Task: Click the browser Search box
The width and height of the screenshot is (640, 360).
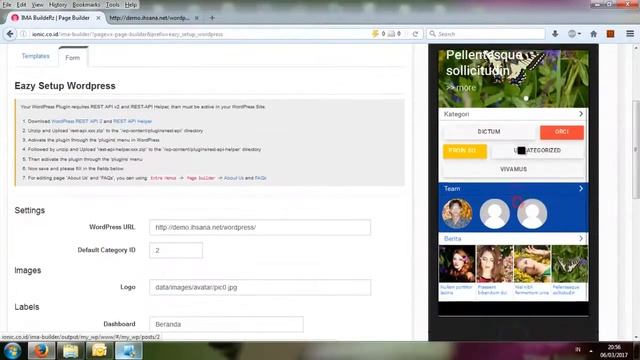Action: click(486, 34)
